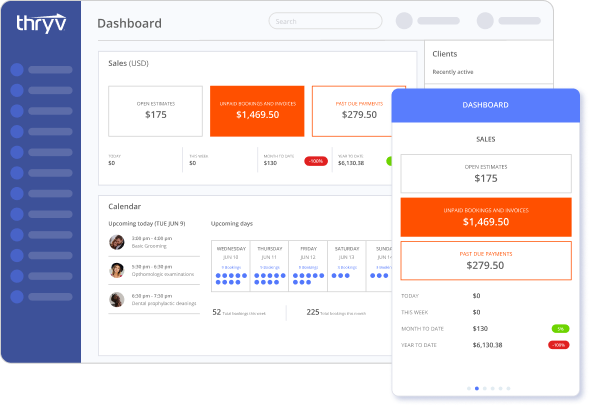Image resolution: width=589 pixels, height=407 pixels.
Task: Open Recently active clients section
Action: click(x=453, y=72)
